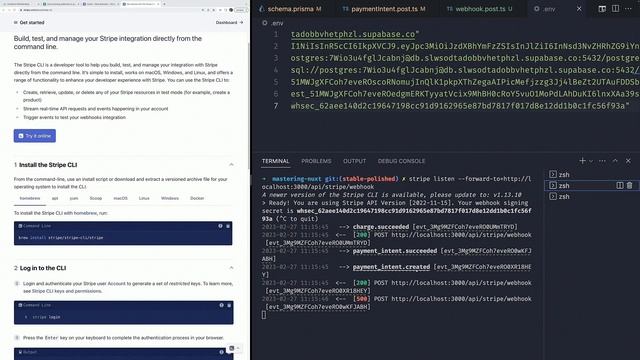Click line 7 with the whsec secret
The image size is (640, 360).
pyautogui.click(x=460, y=106)
